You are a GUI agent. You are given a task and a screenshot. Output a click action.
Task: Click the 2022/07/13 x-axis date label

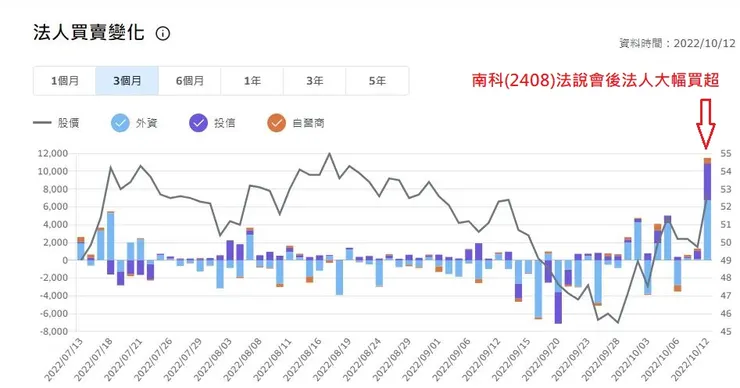[63, 360]
